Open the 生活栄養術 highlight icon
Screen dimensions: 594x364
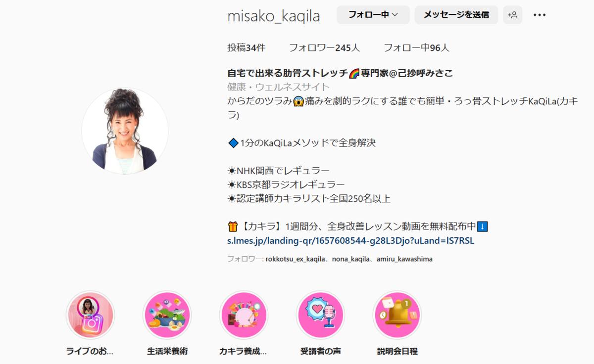tap(167, 315)
